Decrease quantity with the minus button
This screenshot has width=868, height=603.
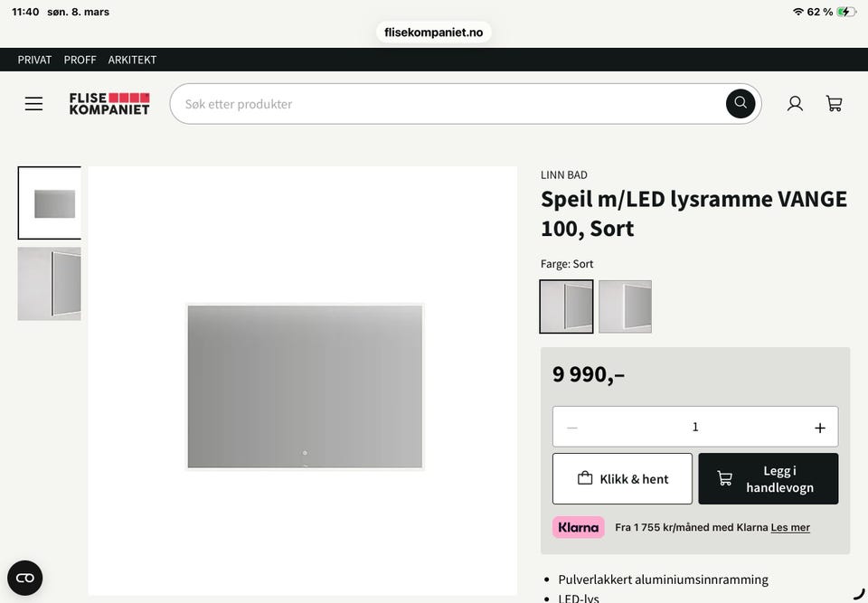[572, 428]
